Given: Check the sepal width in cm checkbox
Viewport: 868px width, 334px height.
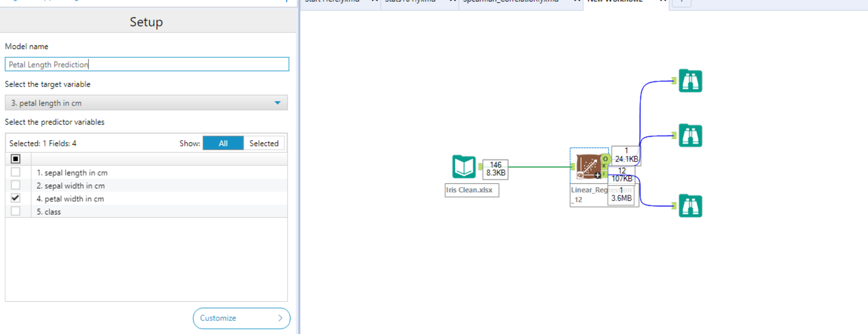Looking at the screenshot, I should coord(16,185).
